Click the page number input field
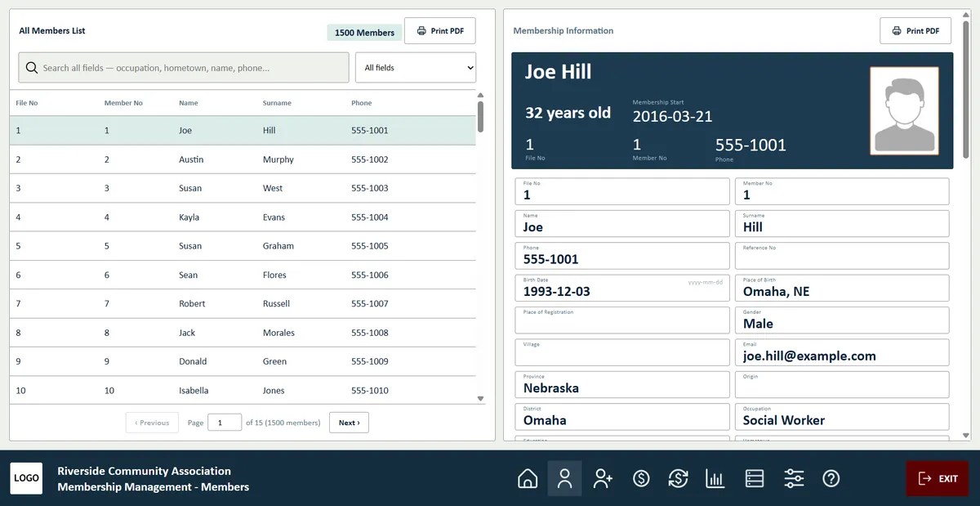Screen dimensions: 980x506 click(225, 423)
